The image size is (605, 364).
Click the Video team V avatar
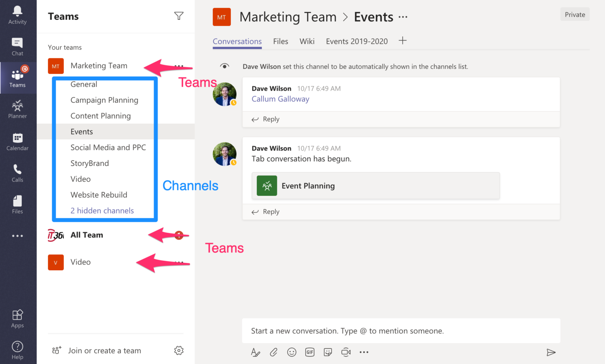pyautogui.click(x=56, y=262)
